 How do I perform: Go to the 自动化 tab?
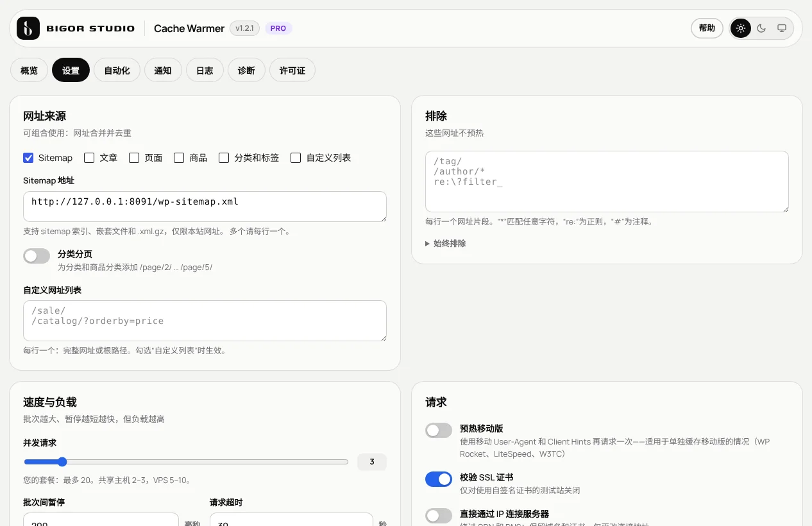117,71
